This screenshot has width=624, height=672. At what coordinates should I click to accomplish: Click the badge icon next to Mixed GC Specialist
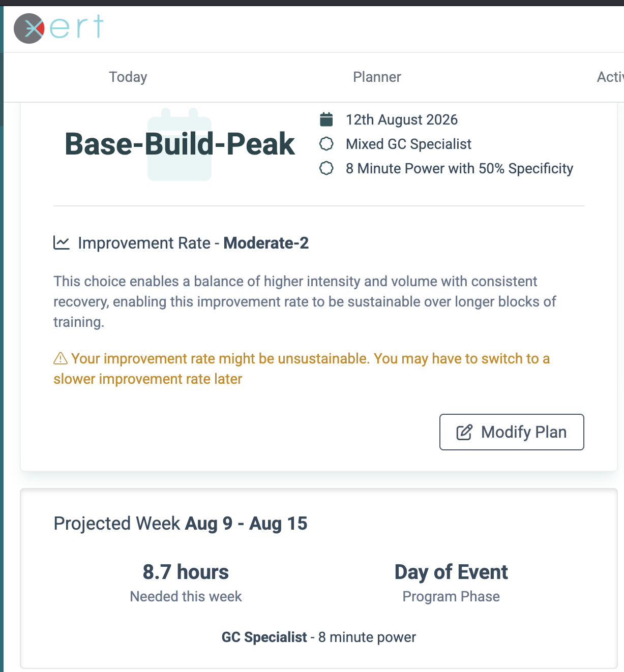pyautogui.click(x=326, y=144)
